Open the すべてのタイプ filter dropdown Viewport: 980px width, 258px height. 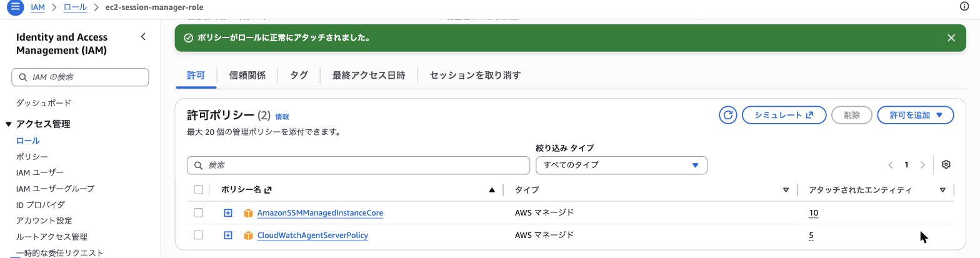pos(621,165)
